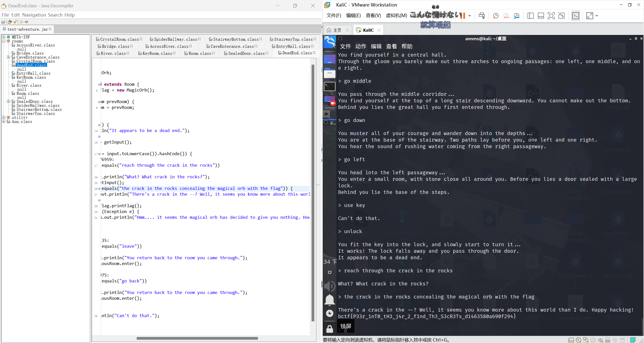Click the Open Type icon in Java Decompiler toolbar
644x343 pixels.
[x=10, y=22]
